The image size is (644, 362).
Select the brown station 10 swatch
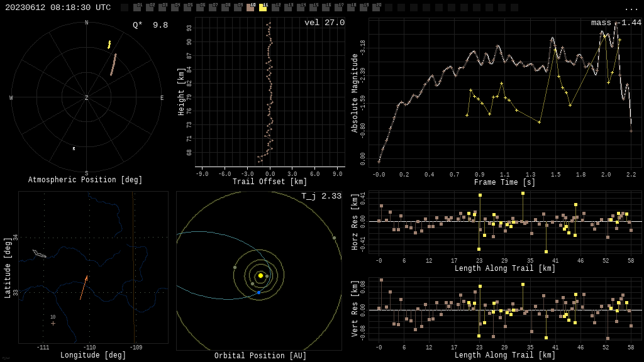coord(250,8)
